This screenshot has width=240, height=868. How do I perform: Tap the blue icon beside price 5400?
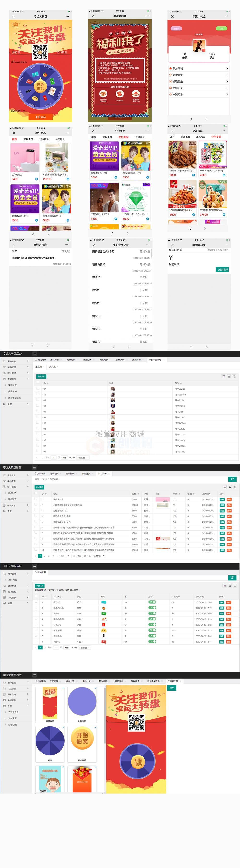point(36,179)
